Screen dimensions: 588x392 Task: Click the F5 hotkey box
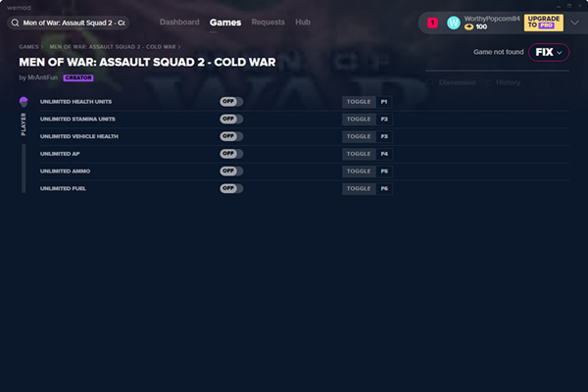click(x=384, y=171)
